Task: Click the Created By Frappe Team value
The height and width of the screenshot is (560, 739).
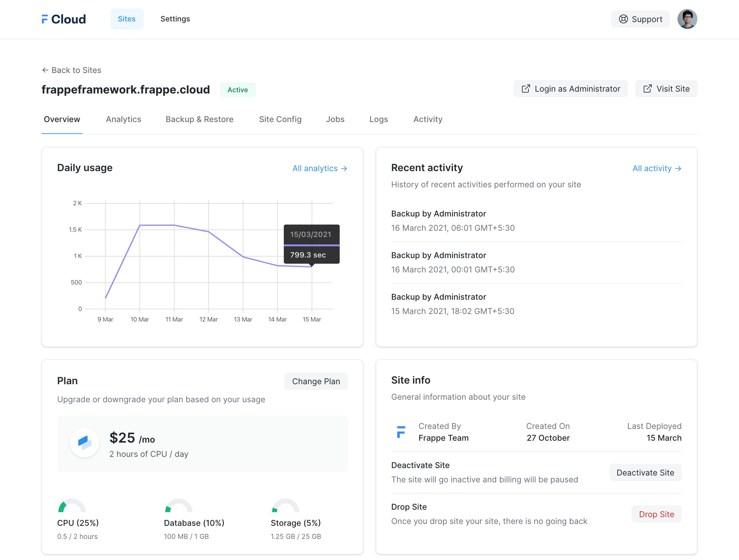Action: click(443, 438)
